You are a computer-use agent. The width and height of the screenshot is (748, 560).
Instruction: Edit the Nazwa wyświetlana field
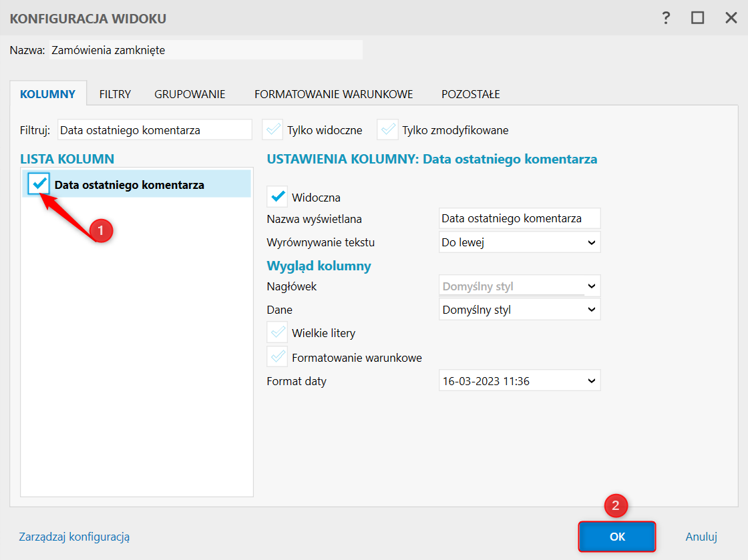(520, 218)
